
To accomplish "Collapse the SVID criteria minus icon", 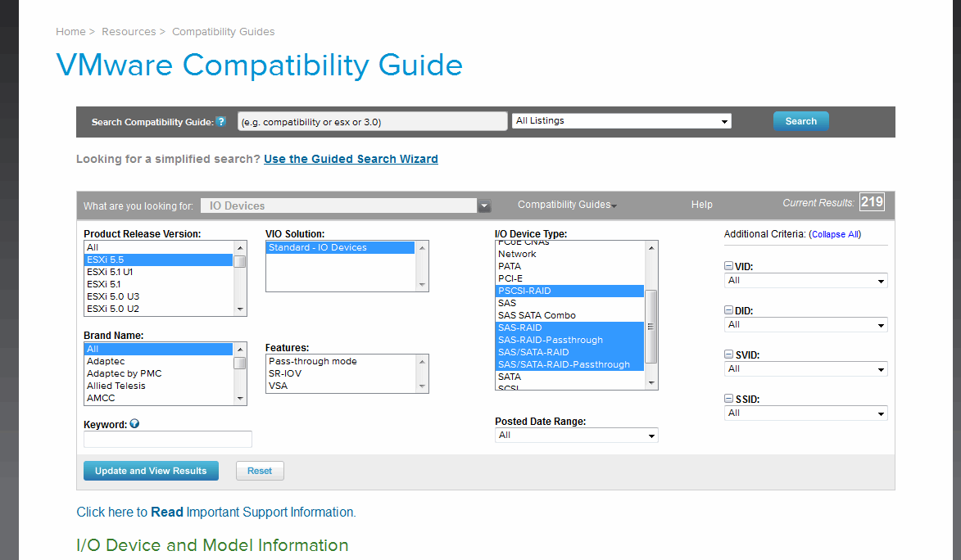I will (x=728, y=355).
